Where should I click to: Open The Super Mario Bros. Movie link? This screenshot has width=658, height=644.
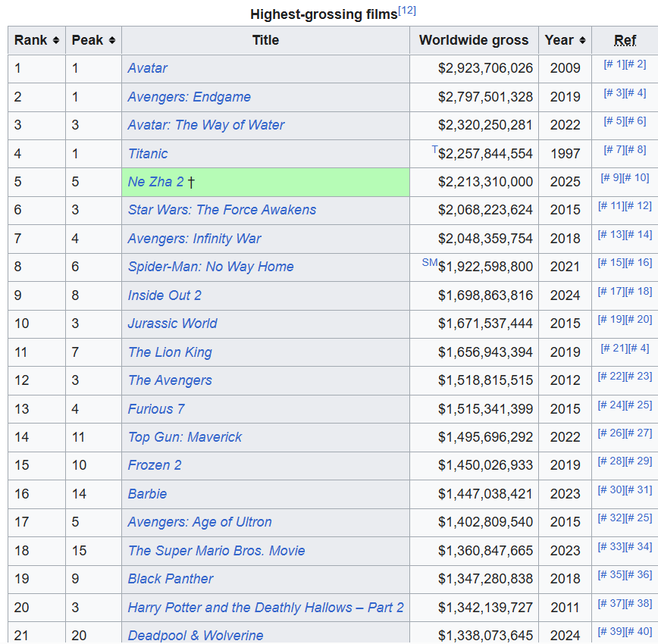pyautogui.click(x=216, y=551)
